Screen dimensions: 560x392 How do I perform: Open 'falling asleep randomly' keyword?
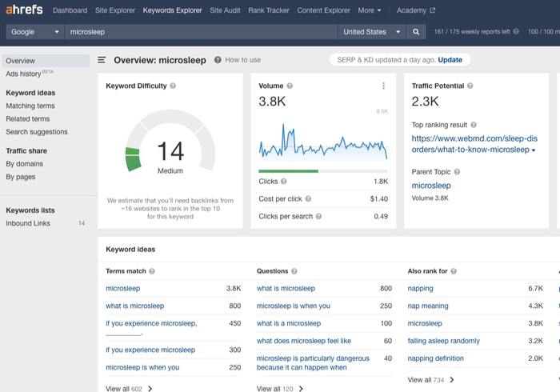pyautogui.click(x=443, y=341)
